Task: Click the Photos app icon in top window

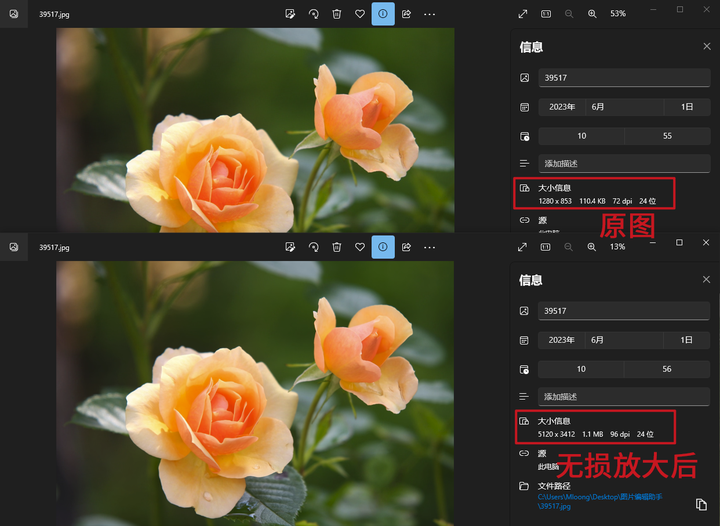Action: pyautogui.click(x=14, y=14)
